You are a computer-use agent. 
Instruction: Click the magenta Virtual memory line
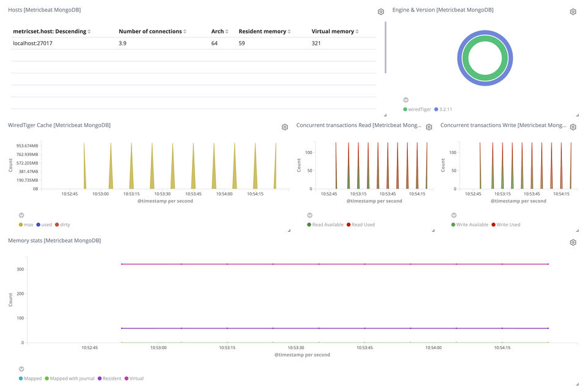click(334, 264)
